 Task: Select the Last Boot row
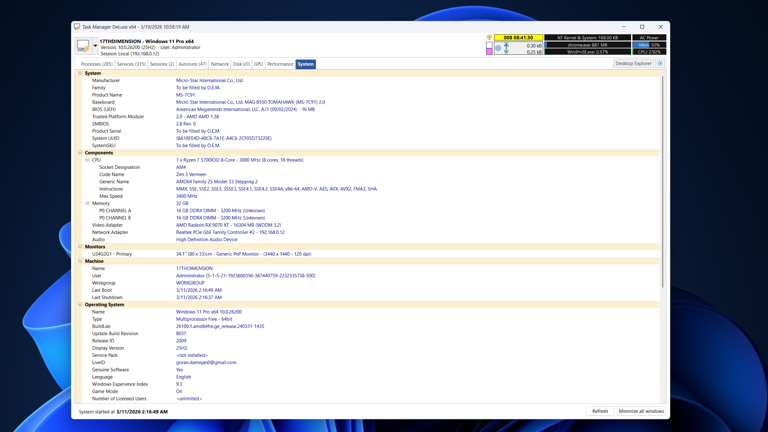(x=371, y=290)
